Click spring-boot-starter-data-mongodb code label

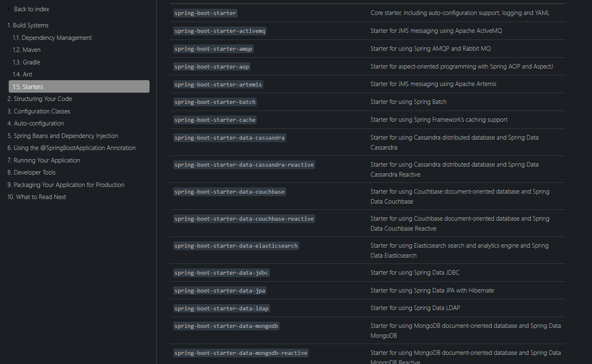click(x=226, y=326)
